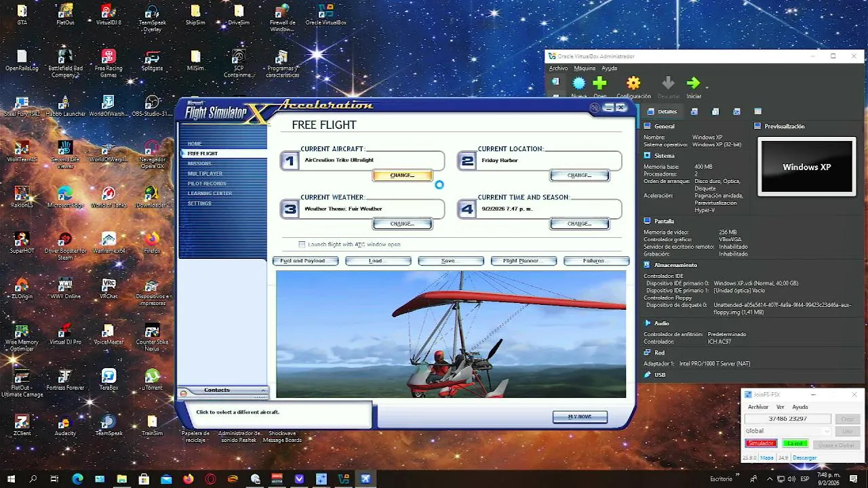The height and width of the screenshot is (488, 868).
Task: Click Change button for current weather
Action: (x=402, y=224)
